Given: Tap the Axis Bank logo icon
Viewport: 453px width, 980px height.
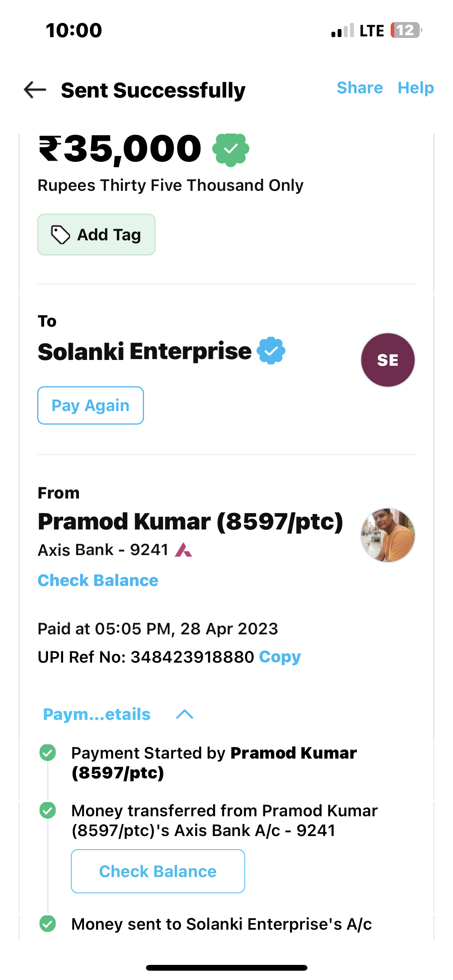Looking at the screenshot, I should tap(183, 550).
